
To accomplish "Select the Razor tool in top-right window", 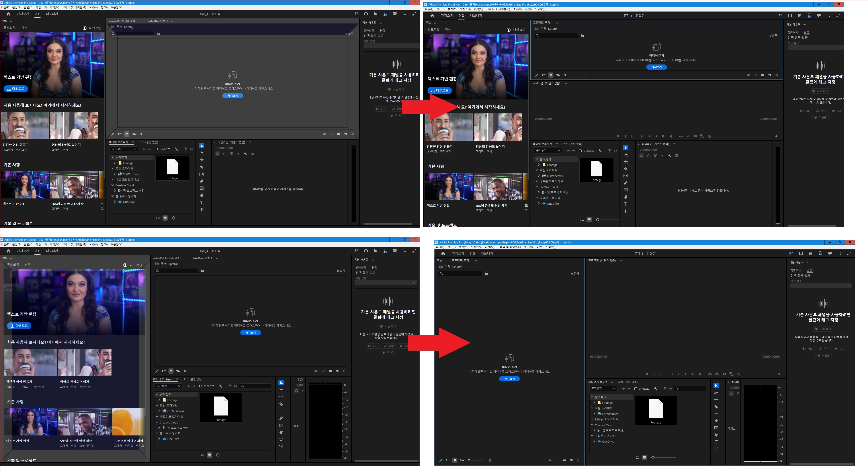I will tap(626, 169).
